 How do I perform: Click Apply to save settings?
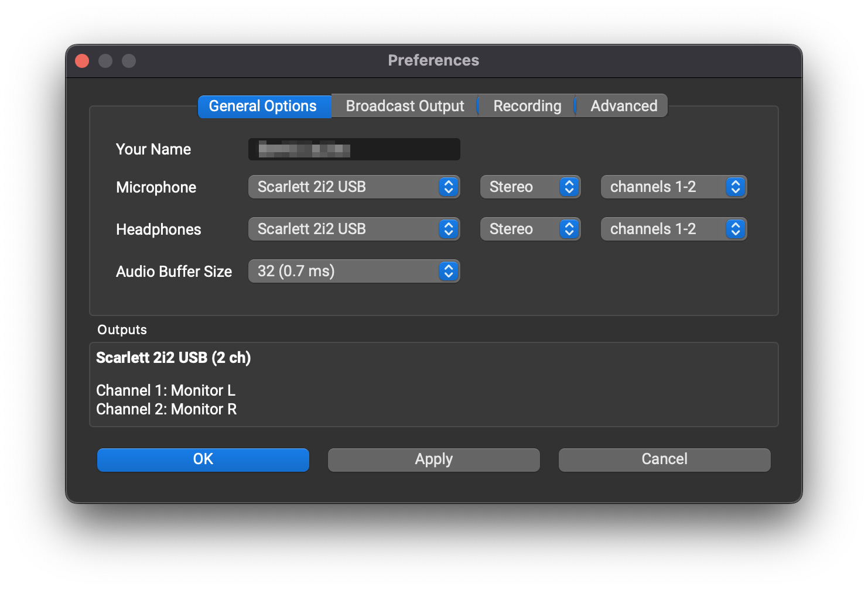(433, 459)
